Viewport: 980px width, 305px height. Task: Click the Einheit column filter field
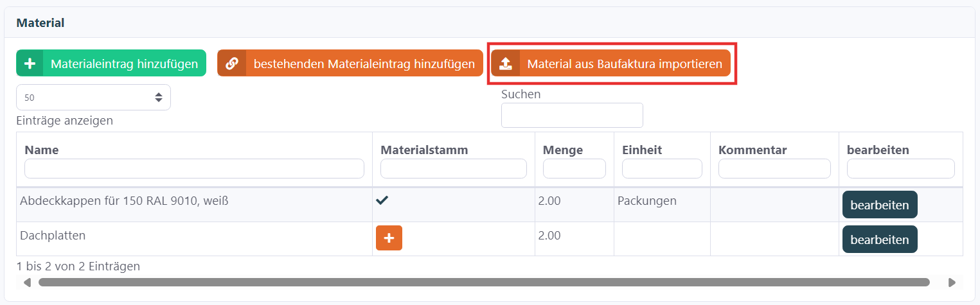pyautogui.click(x=661, y=169)
